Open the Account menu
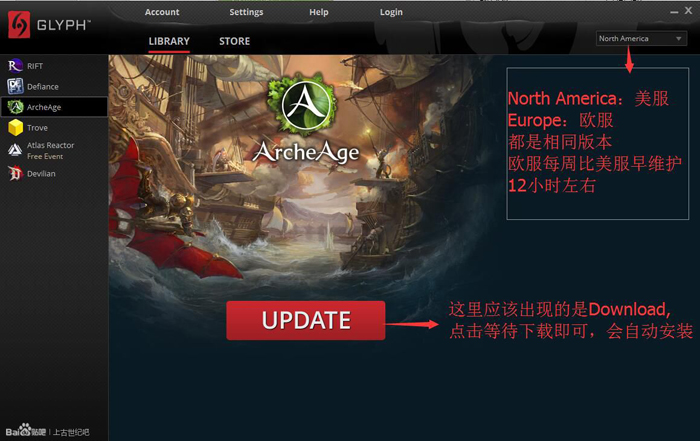 [162, 12]
